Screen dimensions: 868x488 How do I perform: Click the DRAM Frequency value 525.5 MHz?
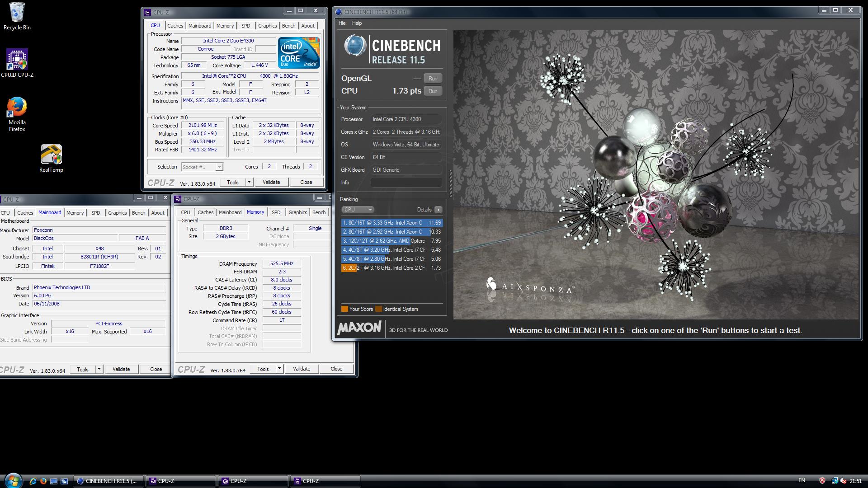(x=282, y=263)
